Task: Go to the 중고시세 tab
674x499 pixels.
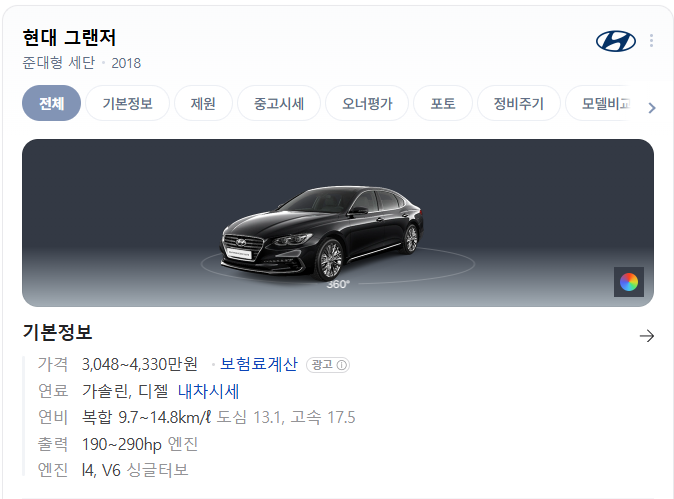Action: 279,103
